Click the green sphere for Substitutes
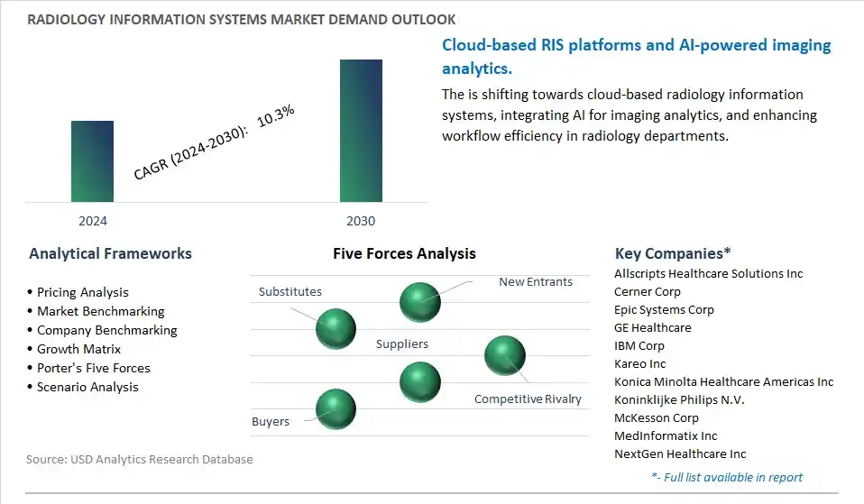 335,329
